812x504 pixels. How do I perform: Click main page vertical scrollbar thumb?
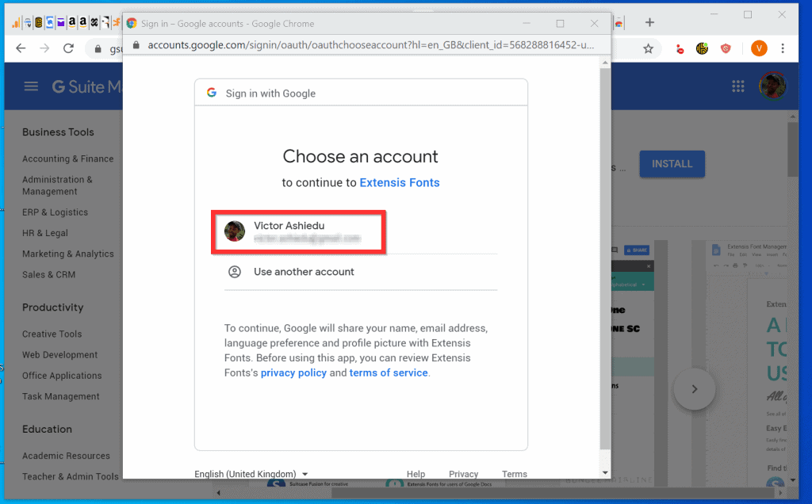(x=792, y=150)
